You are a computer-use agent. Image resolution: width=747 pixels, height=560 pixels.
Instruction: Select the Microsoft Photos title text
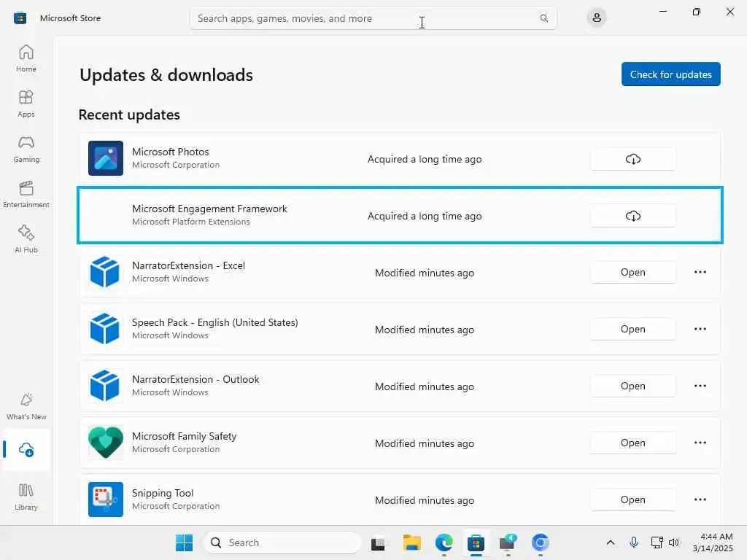(170, 152)
